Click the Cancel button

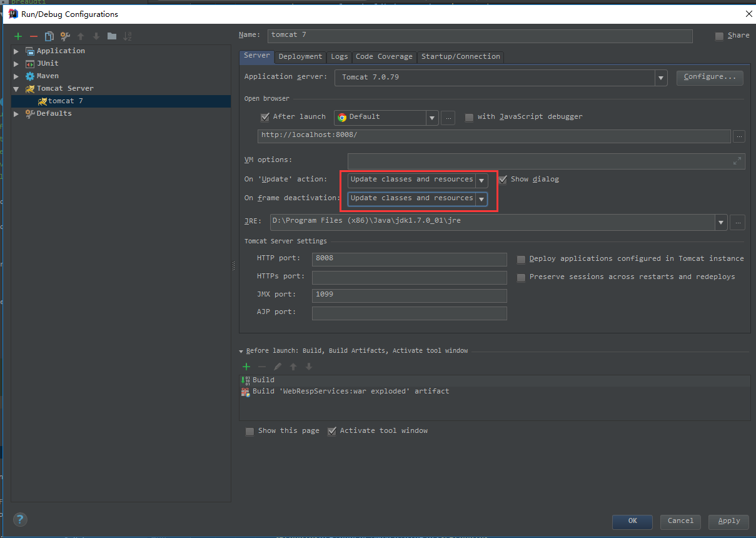click(680, 521)
